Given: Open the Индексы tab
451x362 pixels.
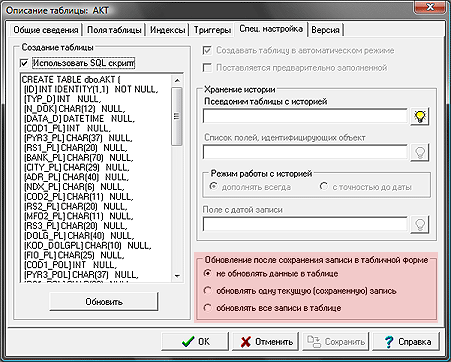Looking at the screenshot, I should point(167,30).
